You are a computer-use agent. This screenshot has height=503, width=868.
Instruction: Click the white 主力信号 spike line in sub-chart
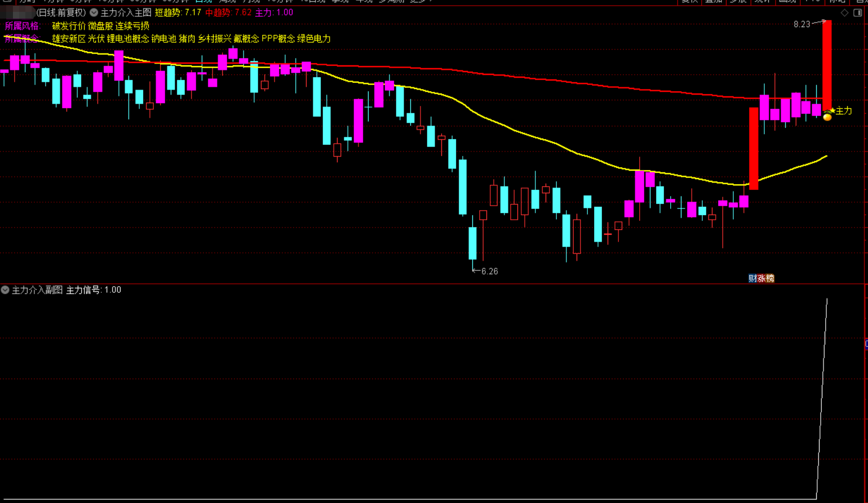pyautogui.click(x=822, y=399)
